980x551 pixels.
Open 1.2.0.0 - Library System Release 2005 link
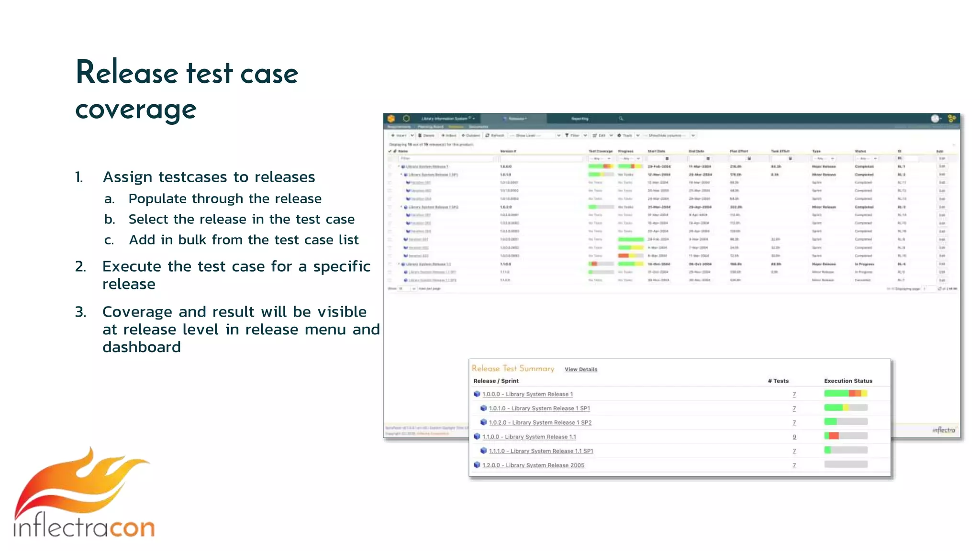click(x=533, y=465)
